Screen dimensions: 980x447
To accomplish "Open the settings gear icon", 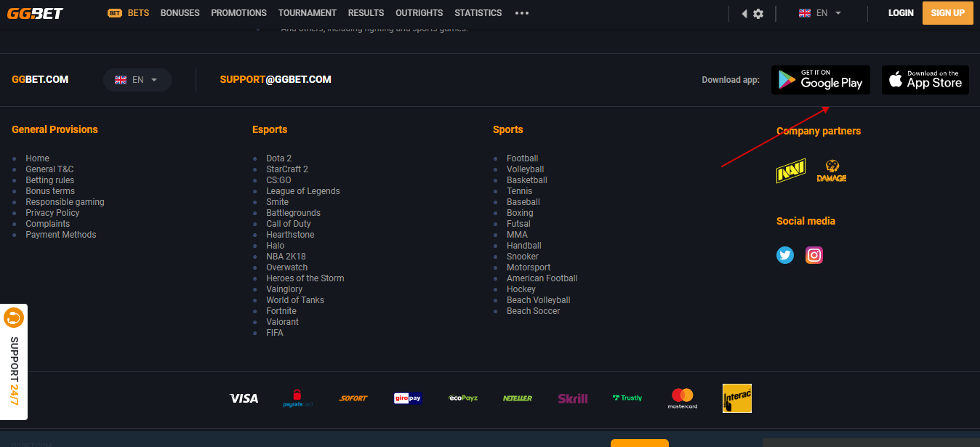I will 758,14.
